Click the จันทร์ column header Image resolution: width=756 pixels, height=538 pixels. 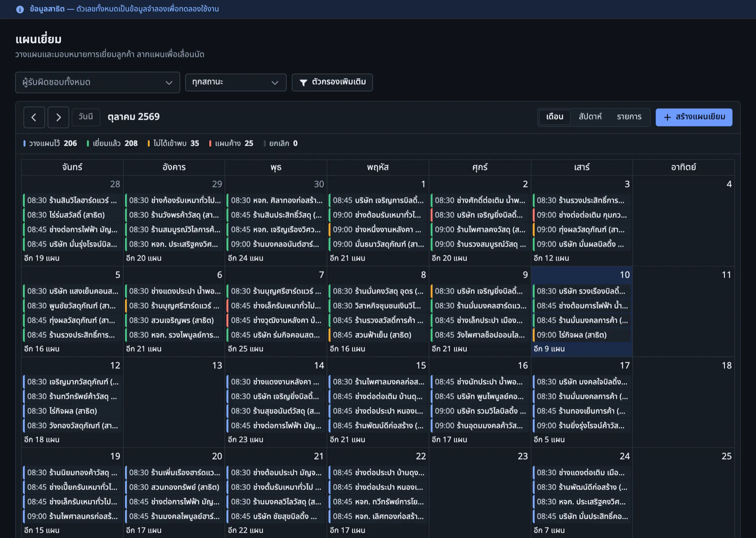72,167
